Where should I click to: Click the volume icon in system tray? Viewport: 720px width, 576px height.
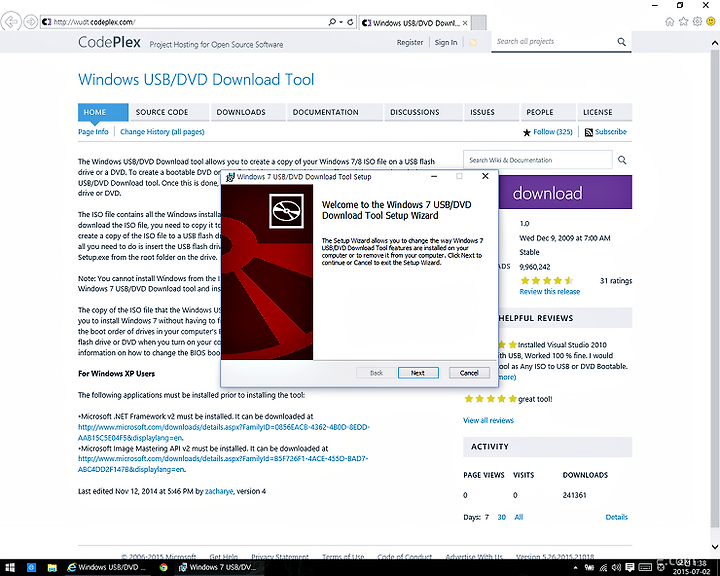click(617, 568)
